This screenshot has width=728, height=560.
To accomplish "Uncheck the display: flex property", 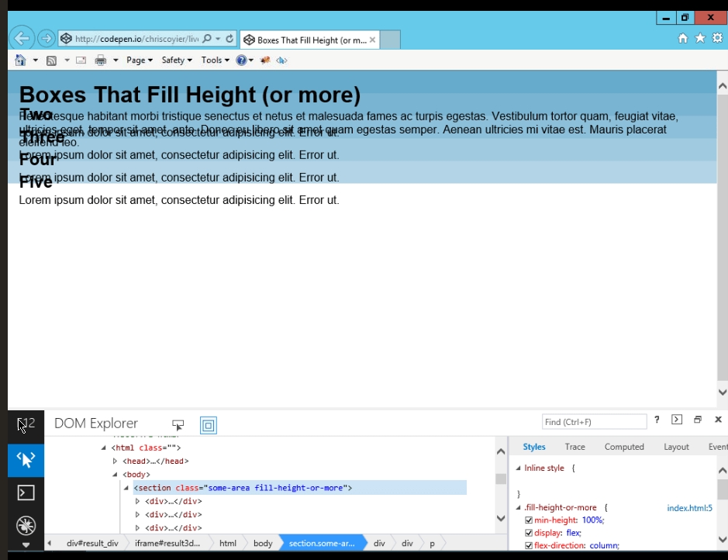I will [x=529, y=533].
